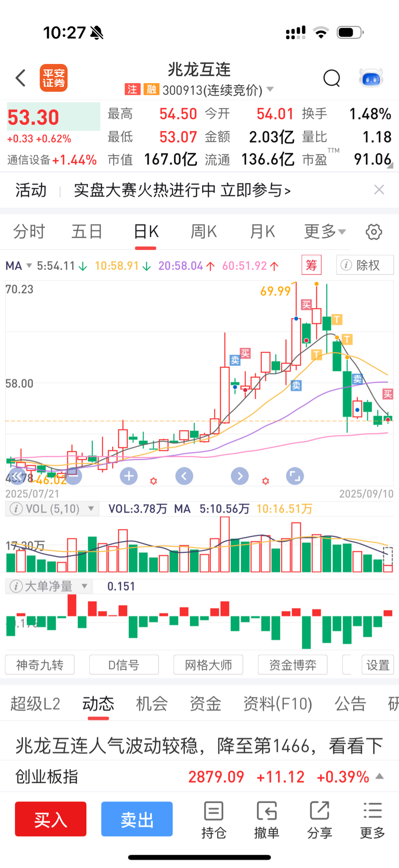Tap the back arrow icon
399x868 pixels.
click(21, 78)
